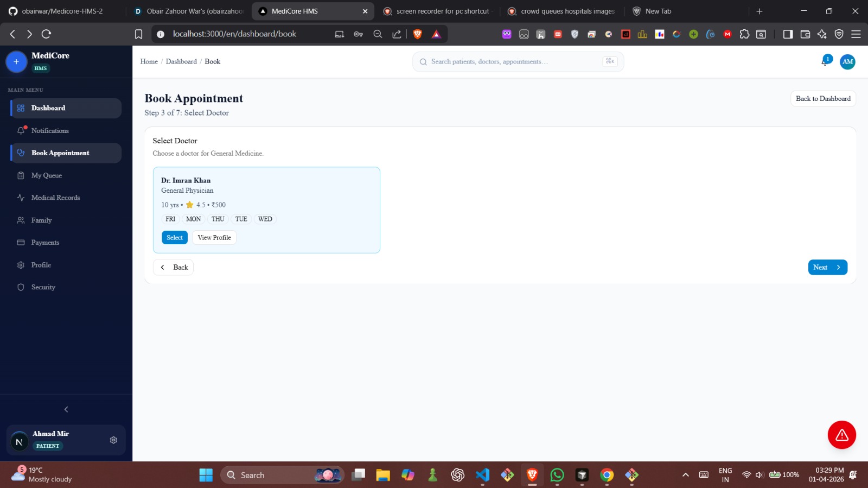Open Payments in the sidebar
Image resolution: width=868 pixels, height=488 pixels.
point(66,243)
